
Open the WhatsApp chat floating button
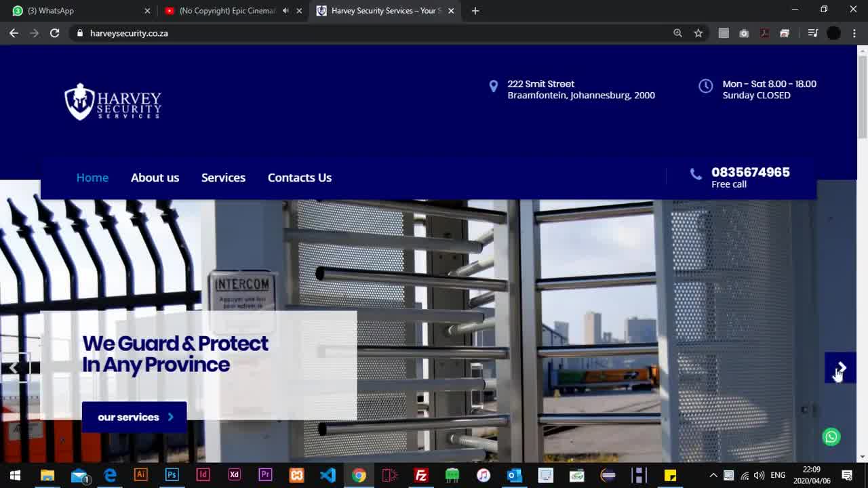(x=831, y=437)
